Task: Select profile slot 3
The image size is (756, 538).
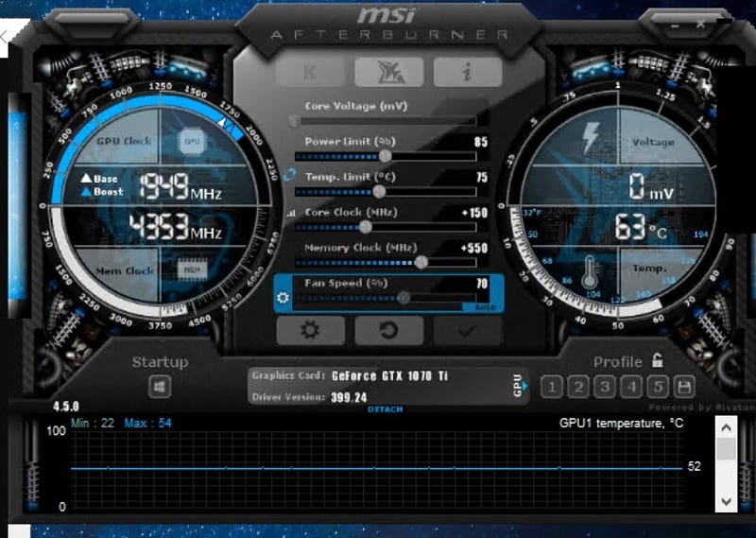Action: tap(605, 387)
